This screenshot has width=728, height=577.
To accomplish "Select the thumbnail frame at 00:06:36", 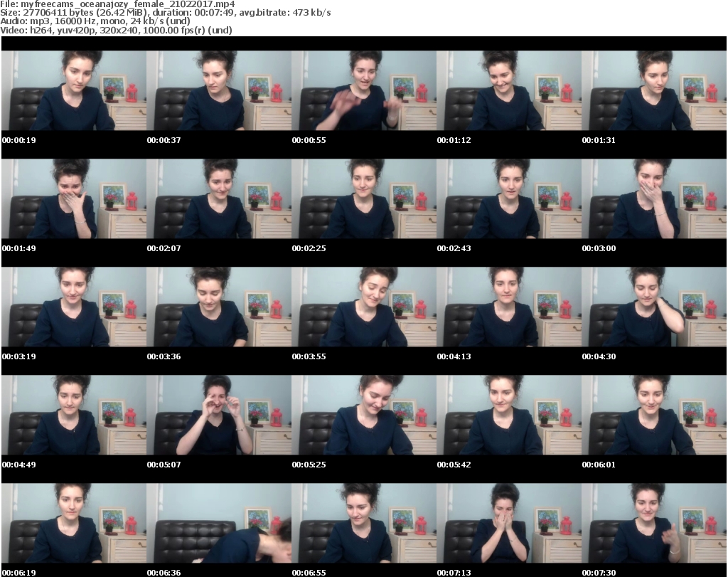I will pos(219,523).
